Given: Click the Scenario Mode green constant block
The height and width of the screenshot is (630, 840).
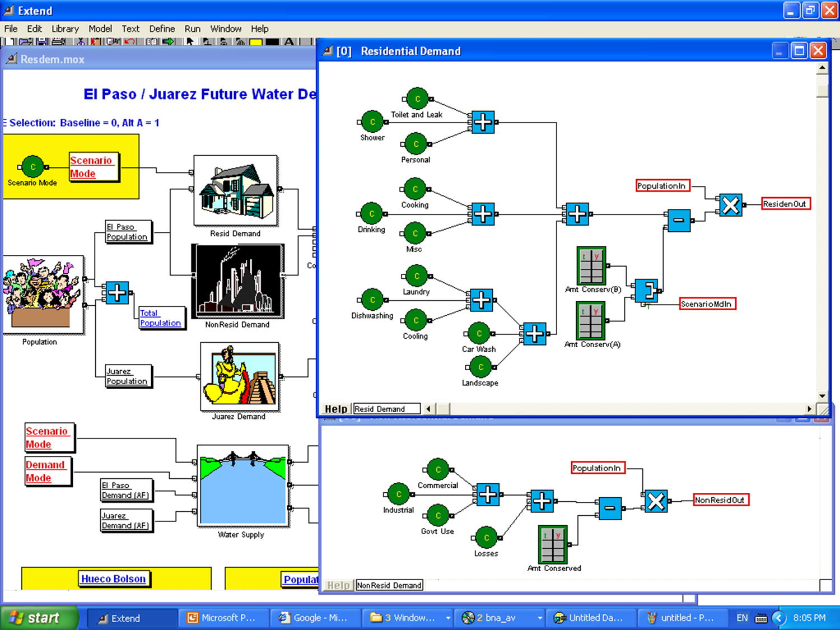Looking at the screenshot, I should (32, 167).
